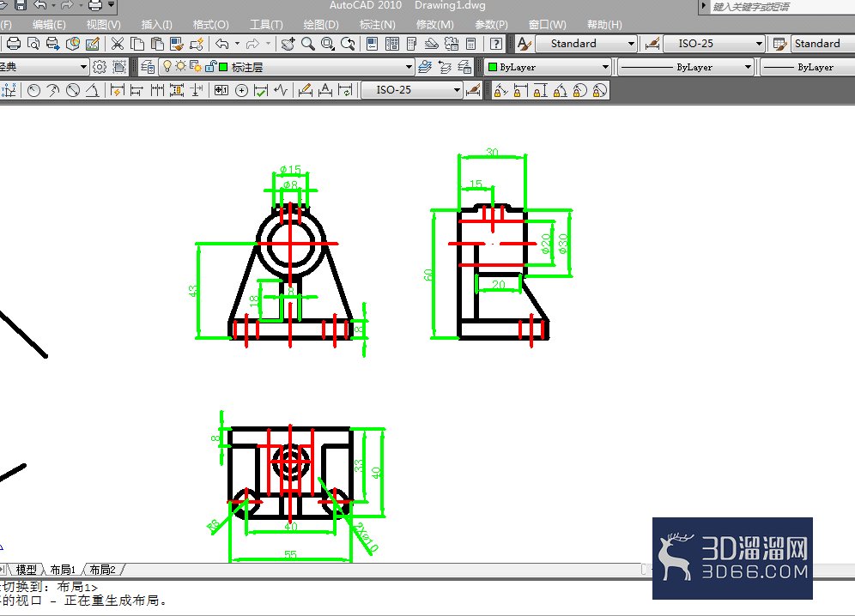
Task: Click the Angular dimensional constraint lock icon
Action: point(560,90)
